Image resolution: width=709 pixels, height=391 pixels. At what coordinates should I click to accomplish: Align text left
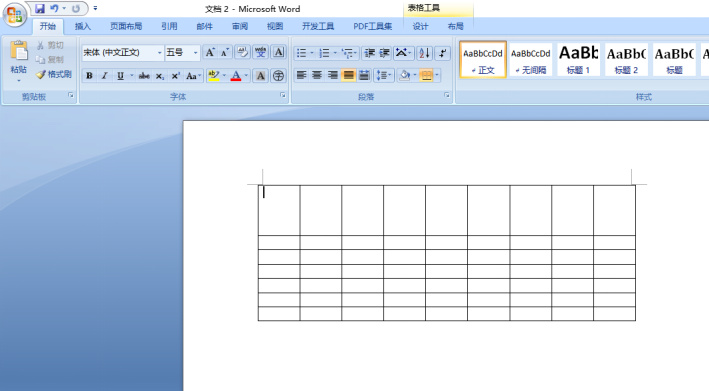point(301,75)
